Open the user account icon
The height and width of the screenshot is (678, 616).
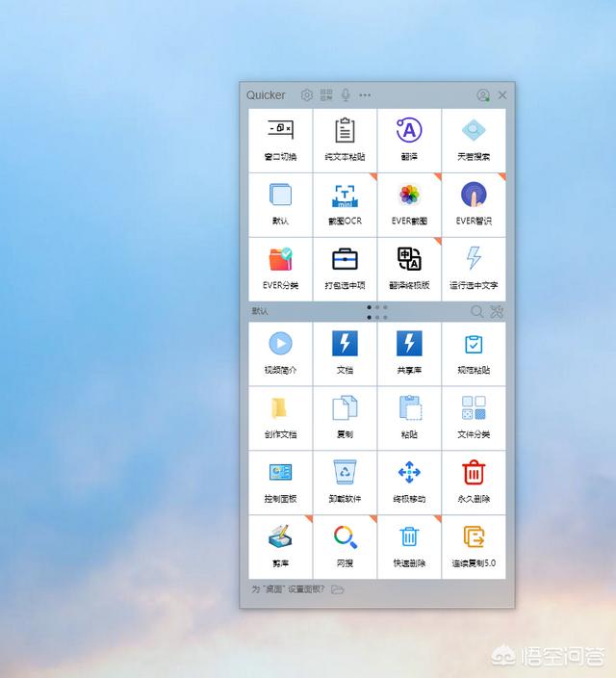(483, 95)
